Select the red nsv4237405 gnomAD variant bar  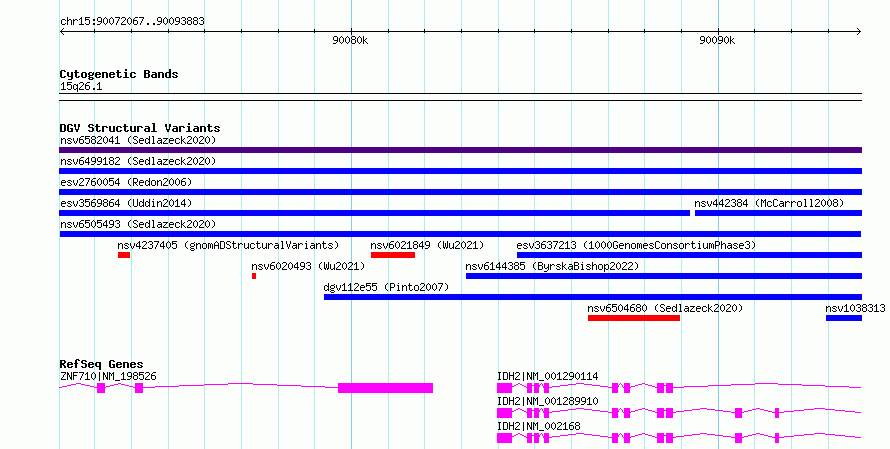124,255
